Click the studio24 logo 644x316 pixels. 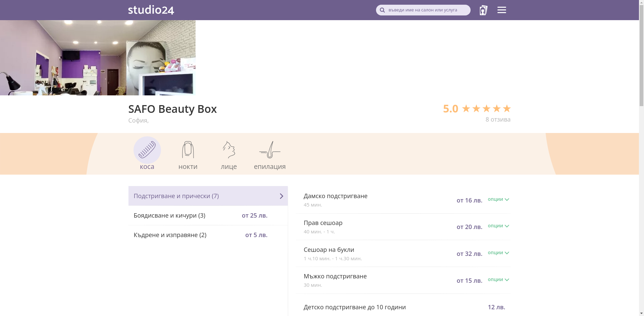151,10
